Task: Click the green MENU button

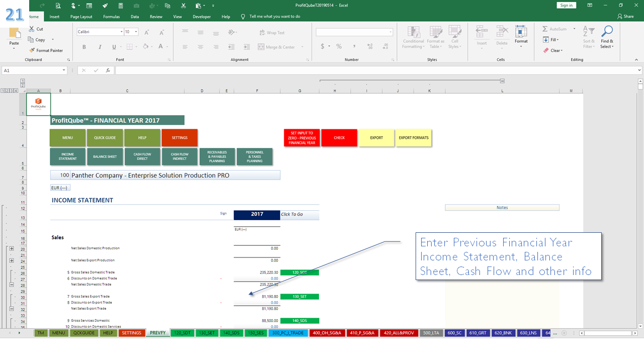Action: (67, 138)
